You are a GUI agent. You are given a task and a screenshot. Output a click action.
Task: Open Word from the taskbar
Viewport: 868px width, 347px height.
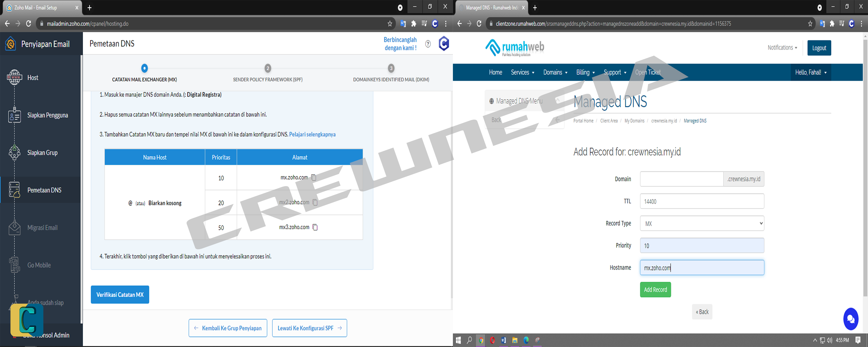pyautogui.click(x=503, y=340)
